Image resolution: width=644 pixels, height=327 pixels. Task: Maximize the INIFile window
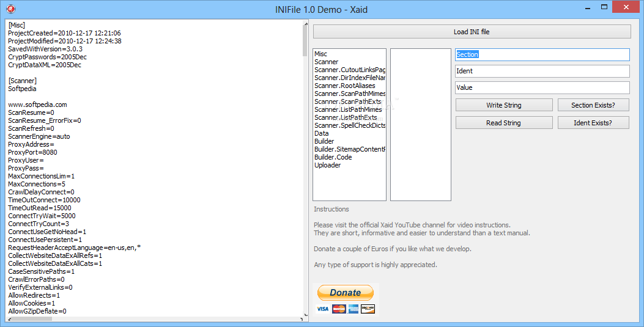point(604,7)
